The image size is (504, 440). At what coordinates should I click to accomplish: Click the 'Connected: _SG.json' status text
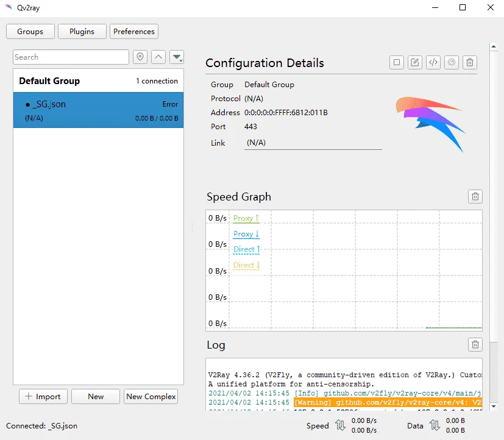click(42, 426)
